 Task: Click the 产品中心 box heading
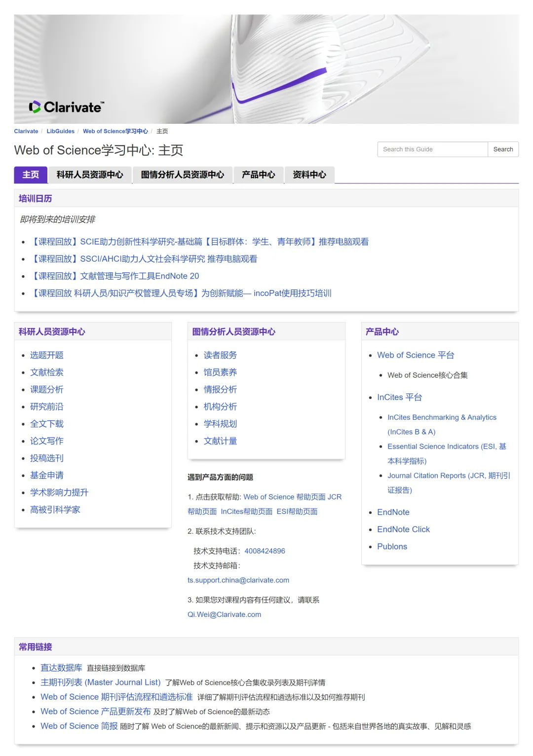coord(382,332)
